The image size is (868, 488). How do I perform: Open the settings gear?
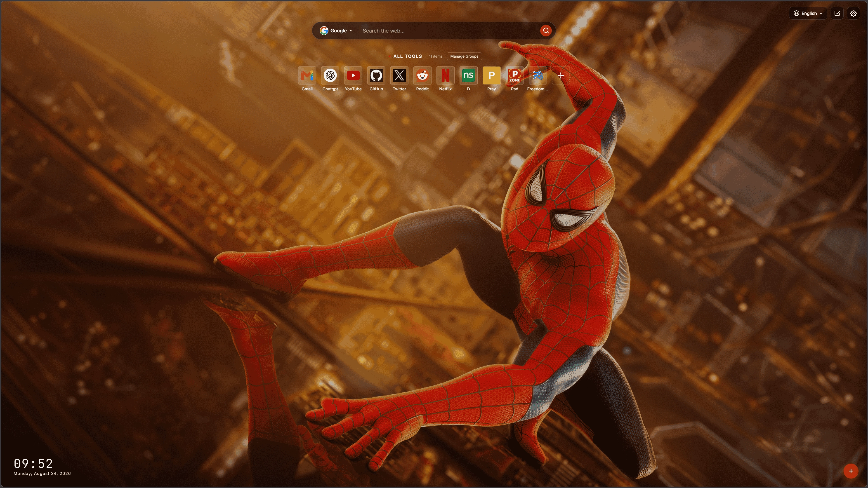(x=853, y=14)
